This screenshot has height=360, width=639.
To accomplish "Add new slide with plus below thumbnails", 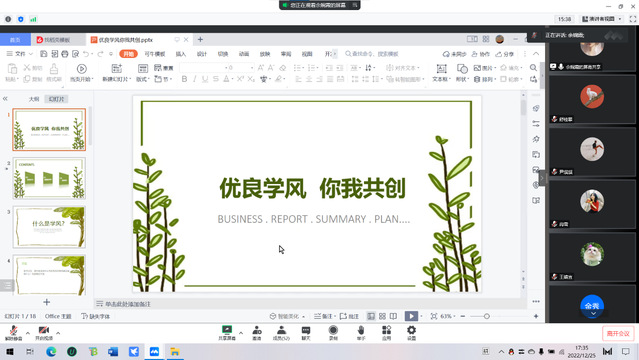I will click(x=46, y=302).
